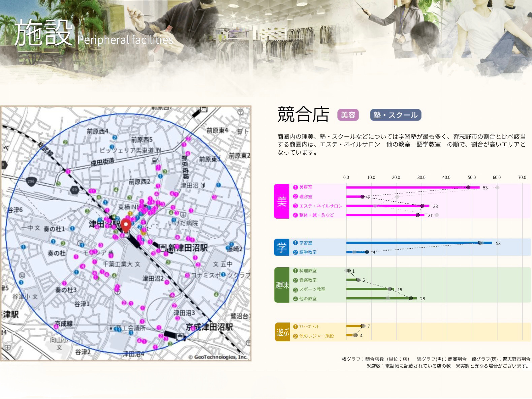
Task: Select the 美容 tag
Action: [348, 115]
